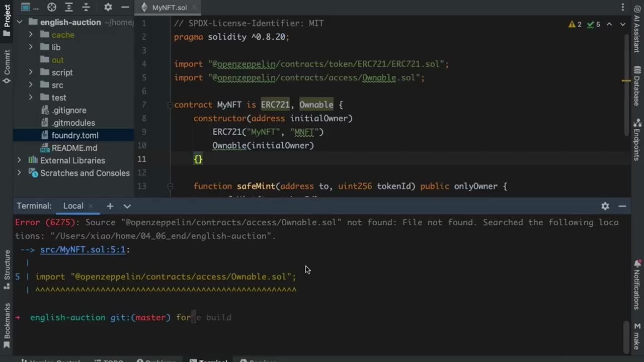Click the empty braces on line 11

click(x=198, y=159)
